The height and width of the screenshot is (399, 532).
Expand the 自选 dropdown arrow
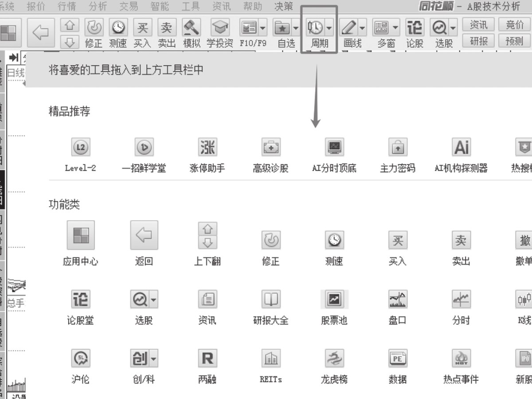[296, 28]
